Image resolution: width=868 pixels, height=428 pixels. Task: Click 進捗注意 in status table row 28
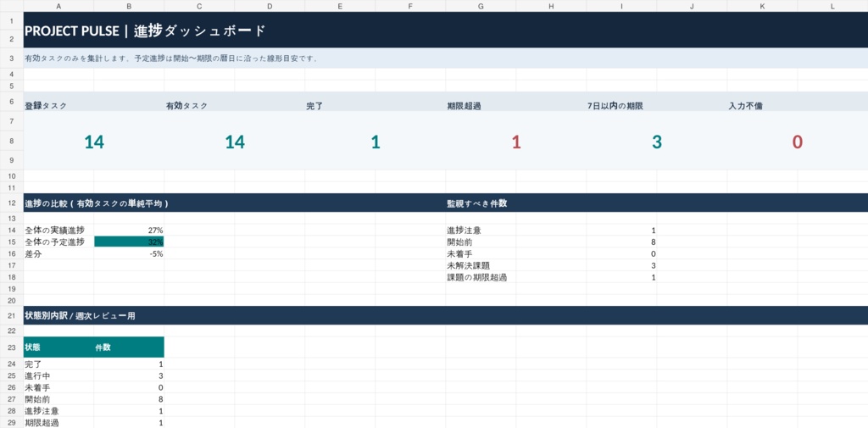(42, 411)
